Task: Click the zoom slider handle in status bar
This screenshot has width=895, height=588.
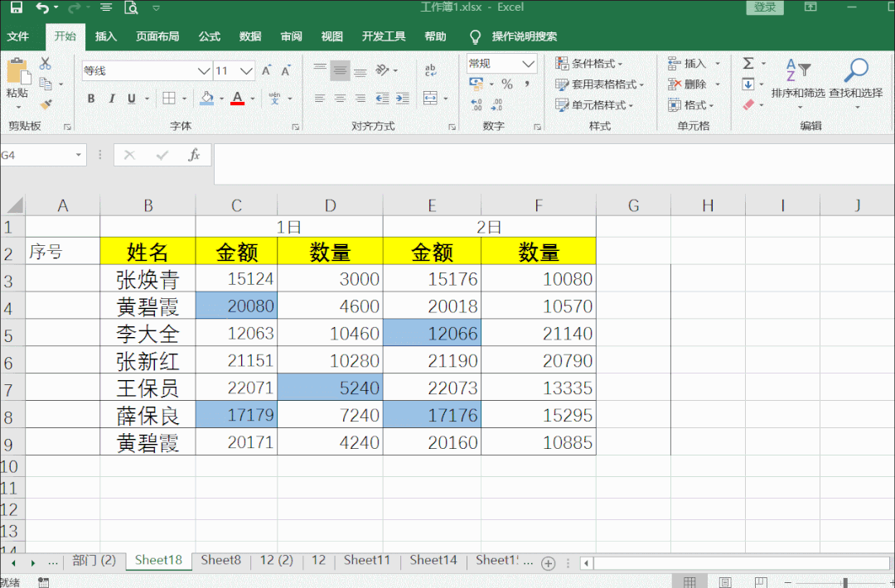Action: tap(845, 582)
